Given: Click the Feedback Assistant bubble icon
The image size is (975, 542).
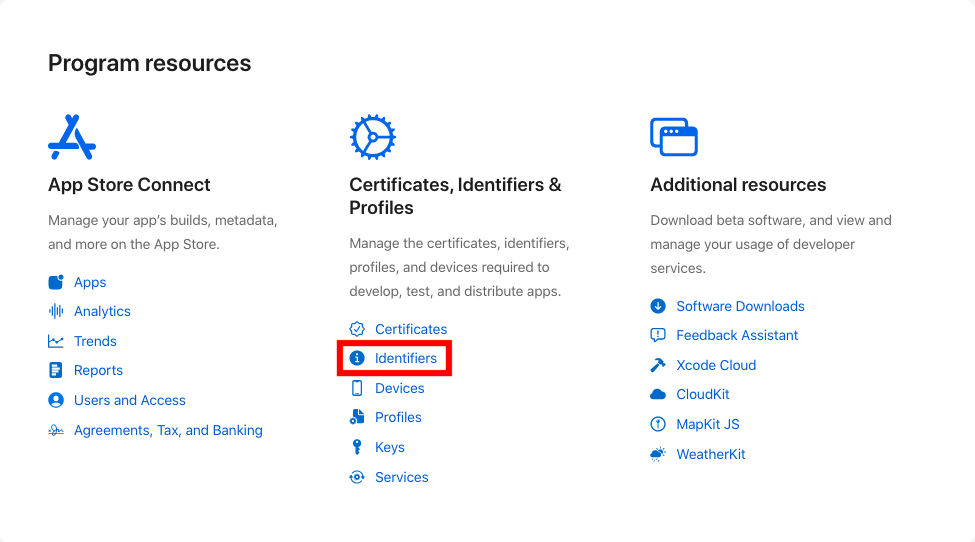Looking at the screenshot, I should click(658, 336).
